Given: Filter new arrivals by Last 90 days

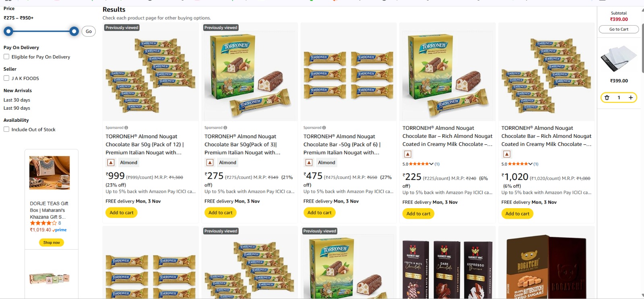Looking at the screenshot, I should point(17,108).
